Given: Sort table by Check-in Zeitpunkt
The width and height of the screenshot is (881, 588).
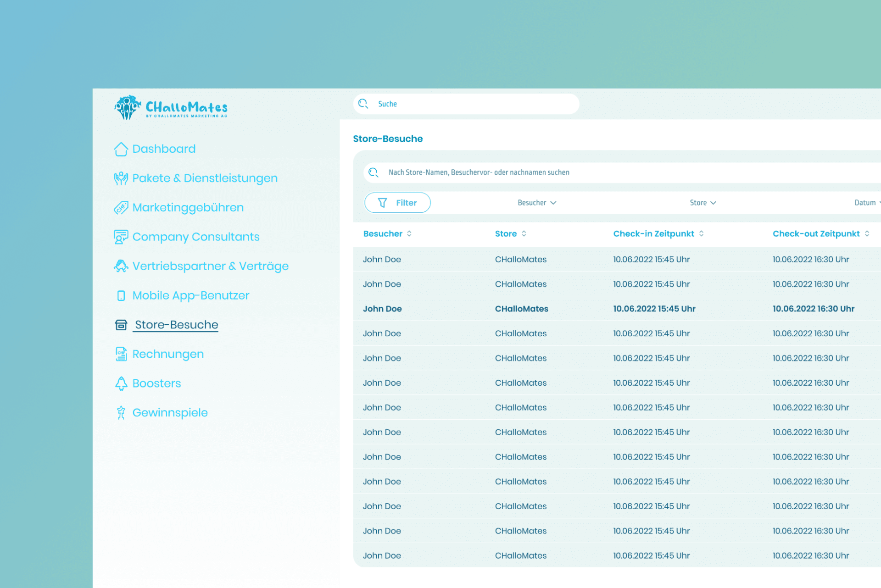Looking at the screenshot, I should (702, 234).
